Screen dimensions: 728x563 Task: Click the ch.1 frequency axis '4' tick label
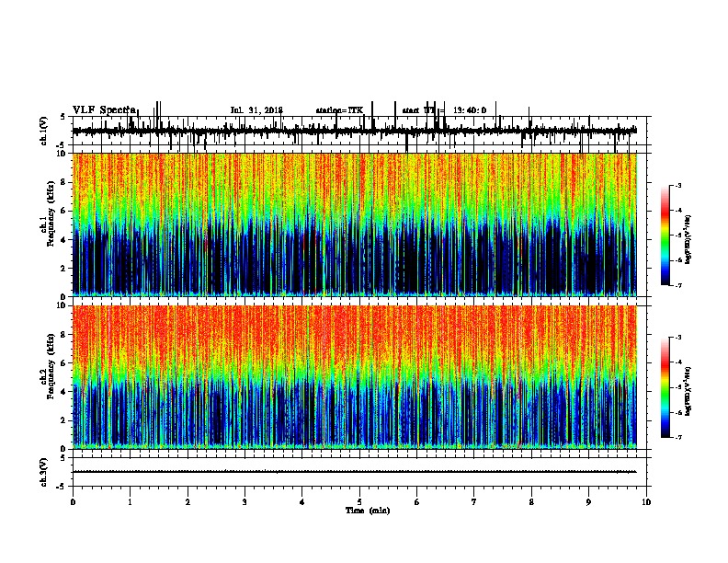point(64,240)
